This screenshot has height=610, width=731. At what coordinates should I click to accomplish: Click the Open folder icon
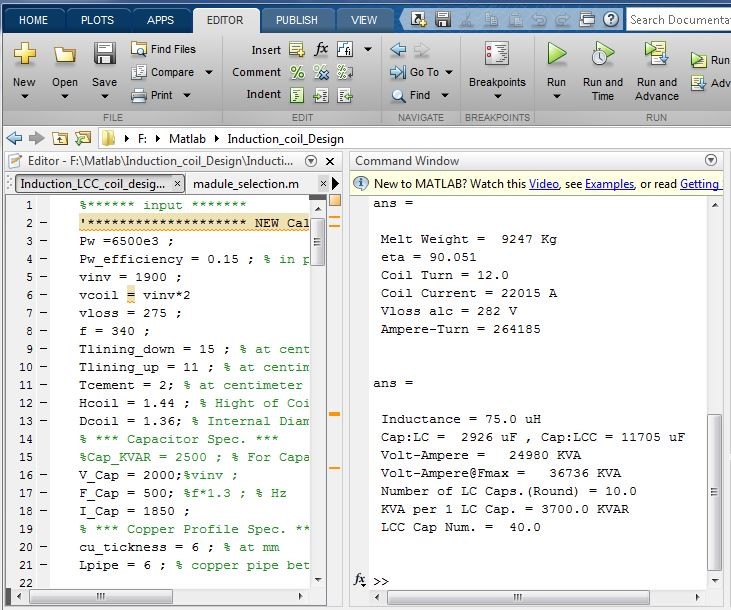[65, 55]
